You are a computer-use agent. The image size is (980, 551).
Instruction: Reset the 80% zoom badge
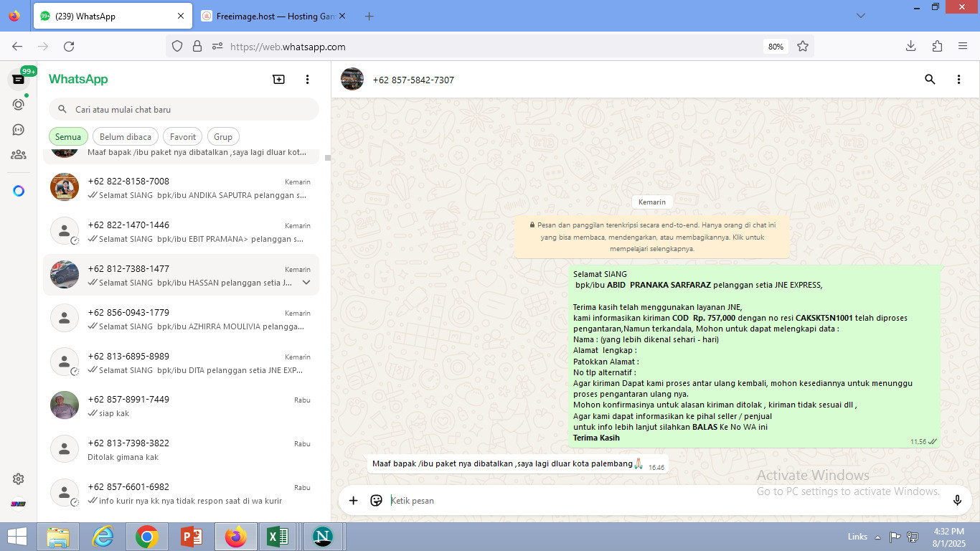coord(776,46)
